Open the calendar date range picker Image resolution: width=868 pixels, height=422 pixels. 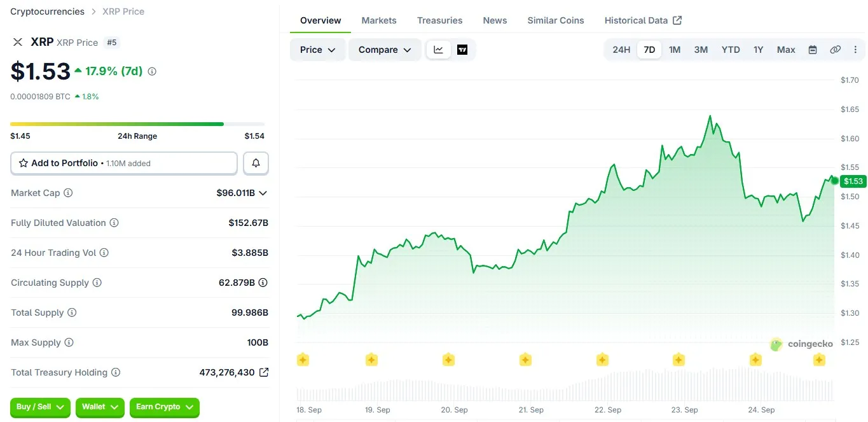coord(813,50)
